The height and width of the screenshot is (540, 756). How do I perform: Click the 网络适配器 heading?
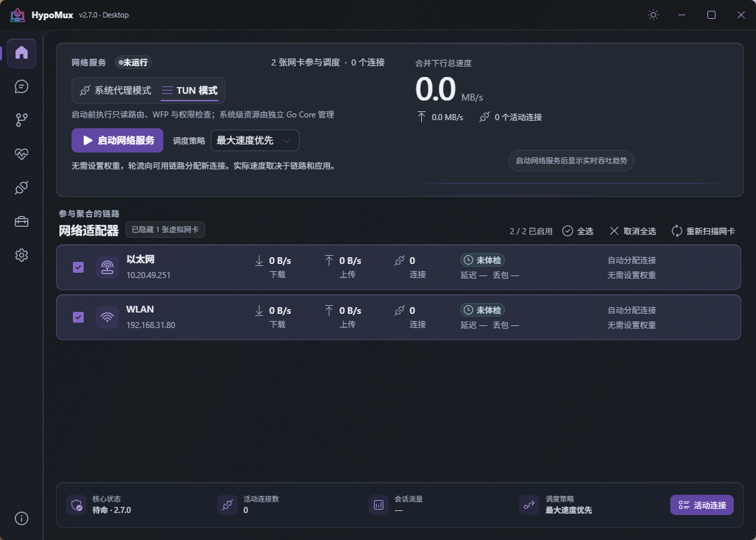[x=88, y=230]
